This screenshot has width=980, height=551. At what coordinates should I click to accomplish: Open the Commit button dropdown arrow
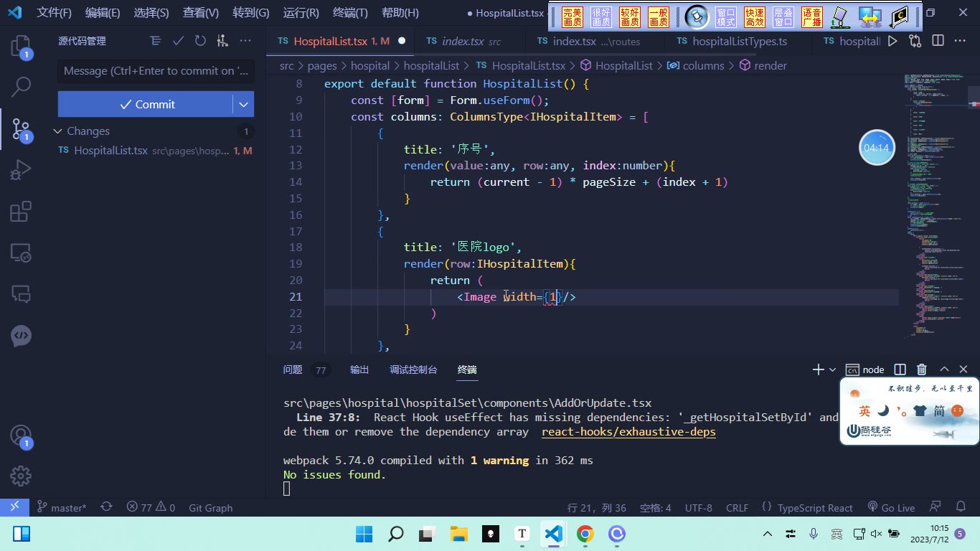pyautogui.click(x=244, y=104)
